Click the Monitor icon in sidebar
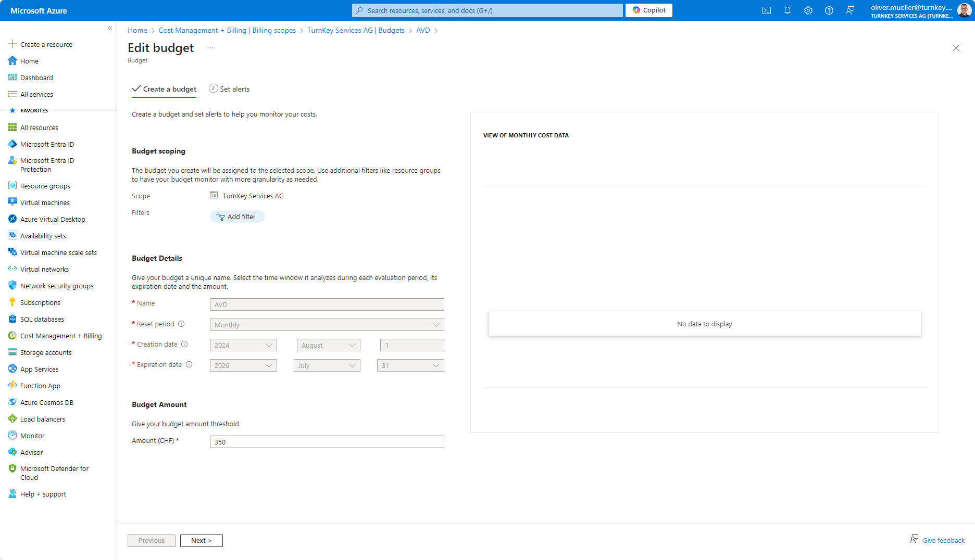The width and height of the screenshot is (975, 560). coord(12,436)
